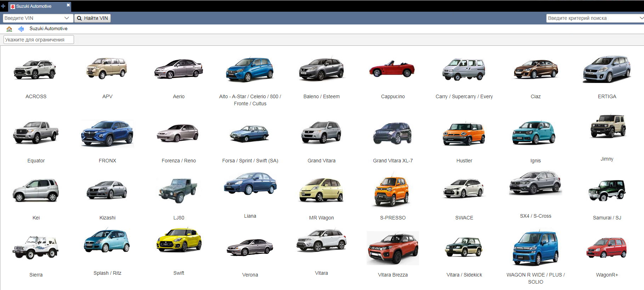Viewport: 644px width, 290px height.
Task: Focus the filter restriction input field
Action: pyautogui.click(x=39, y=40)
